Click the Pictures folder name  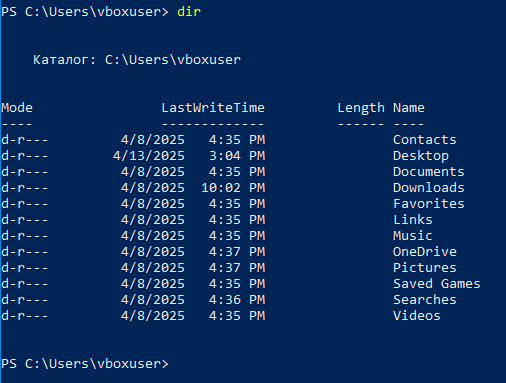[x=424, y=268]
